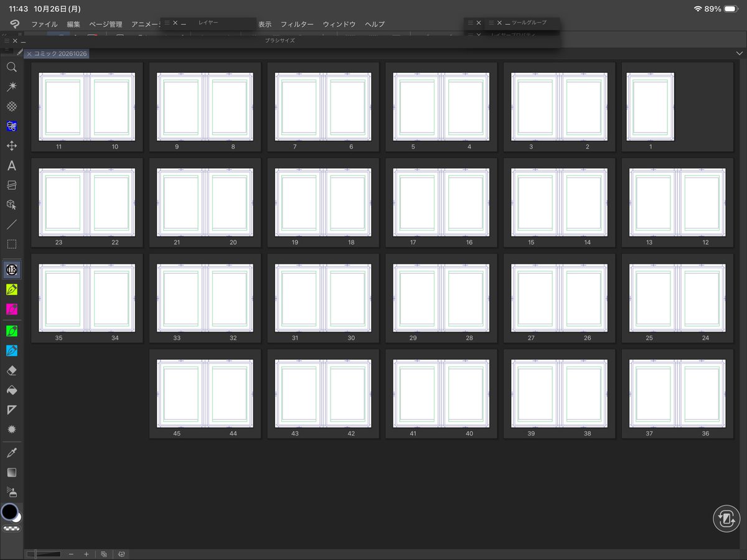Select the layer stack tool icon

click(x=11, y=185)
